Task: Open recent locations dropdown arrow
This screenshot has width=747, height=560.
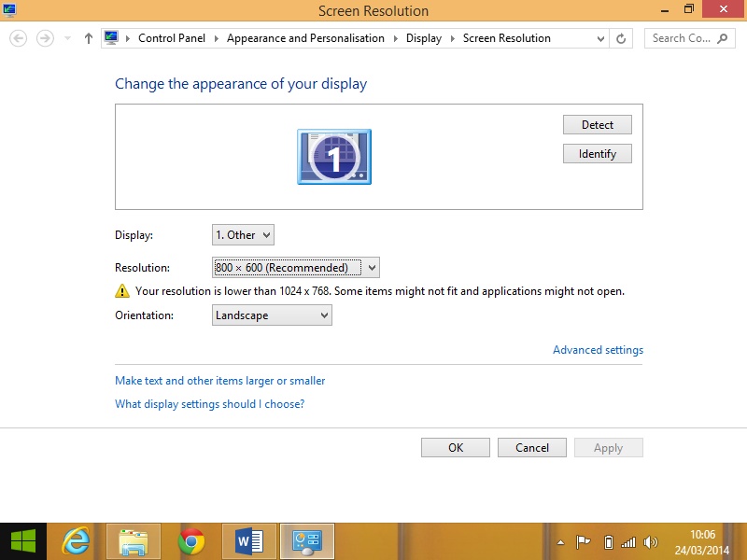Action: (67, 38)
